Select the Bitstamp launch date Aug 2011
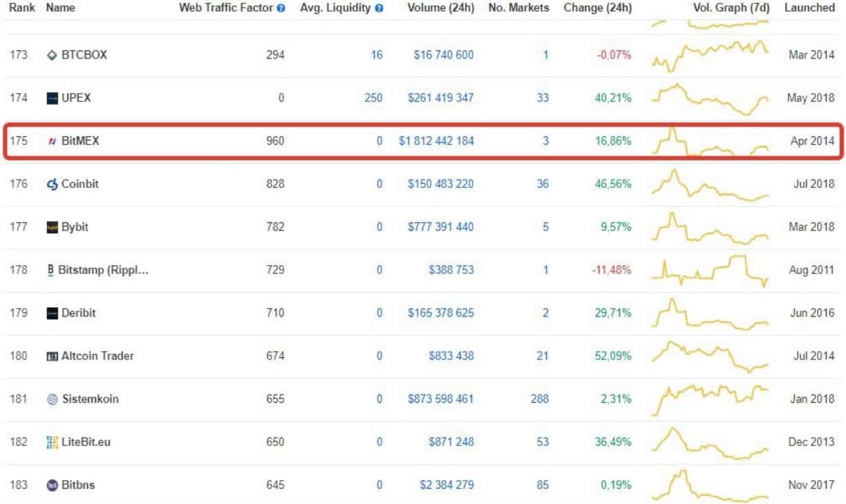Screen dimensions: 846x504 pos(812,270)
